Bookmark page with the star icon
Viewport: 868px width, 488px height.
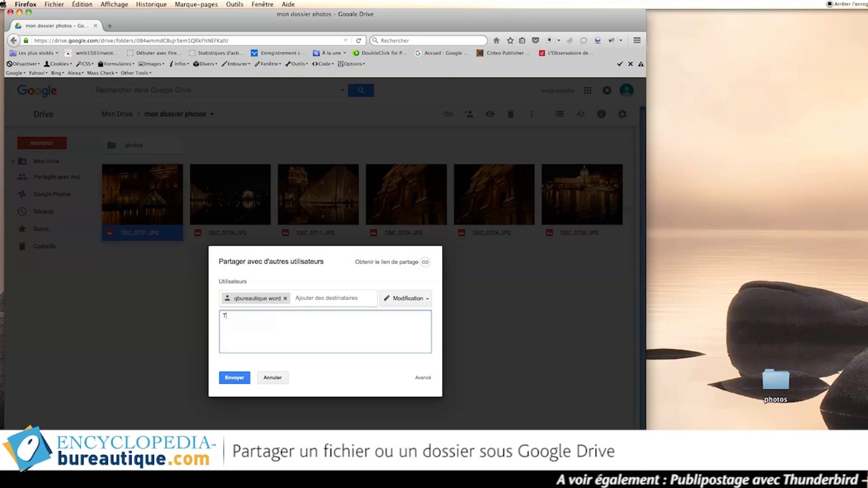click(x=510, y=41)
